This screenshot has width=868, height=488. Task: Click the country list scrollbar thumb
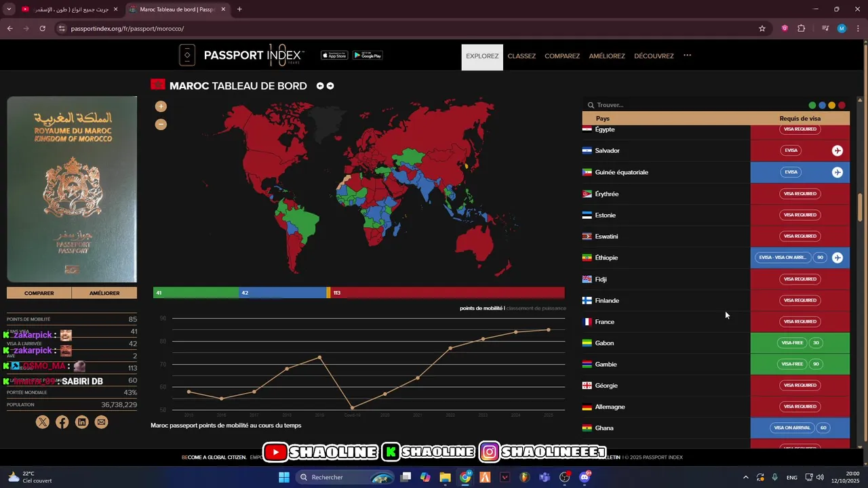(861, 207)
